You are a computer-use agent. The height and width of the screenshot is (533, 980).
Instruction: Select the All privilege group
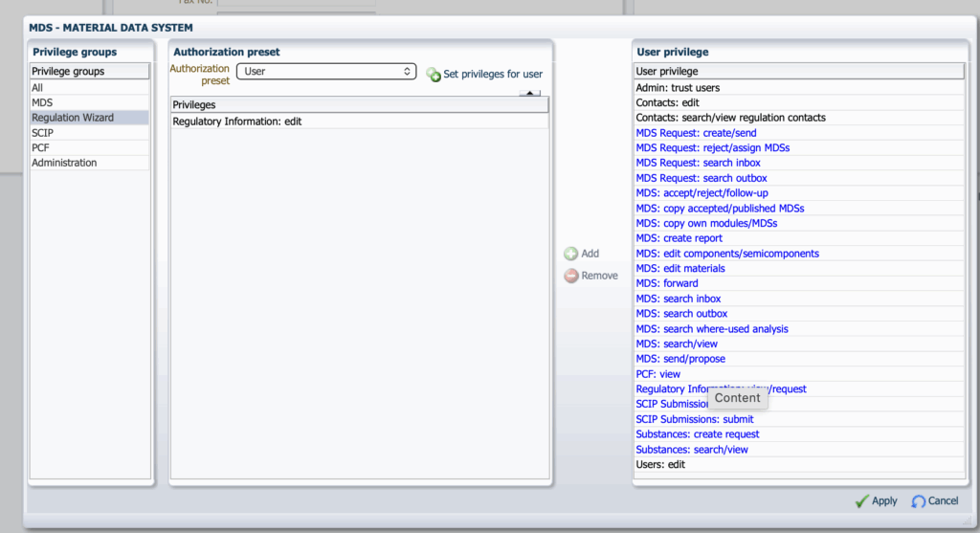pos(89,87)
